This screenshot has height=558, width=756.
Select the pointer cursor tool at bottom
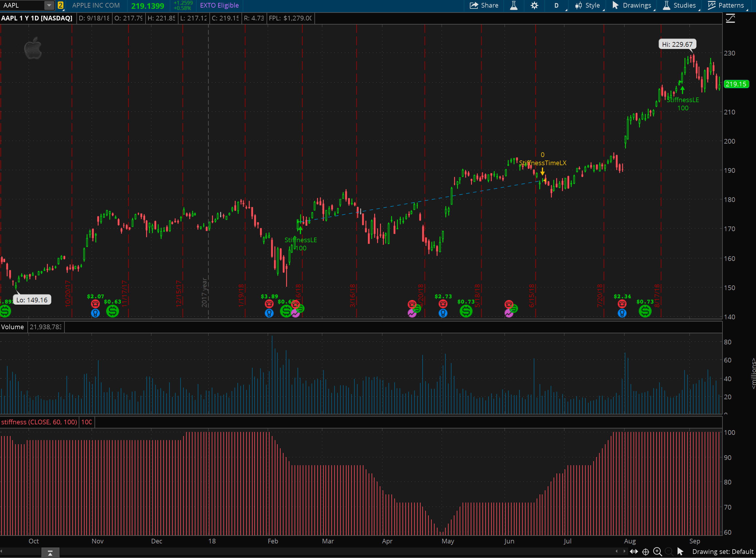pos(680,552)
